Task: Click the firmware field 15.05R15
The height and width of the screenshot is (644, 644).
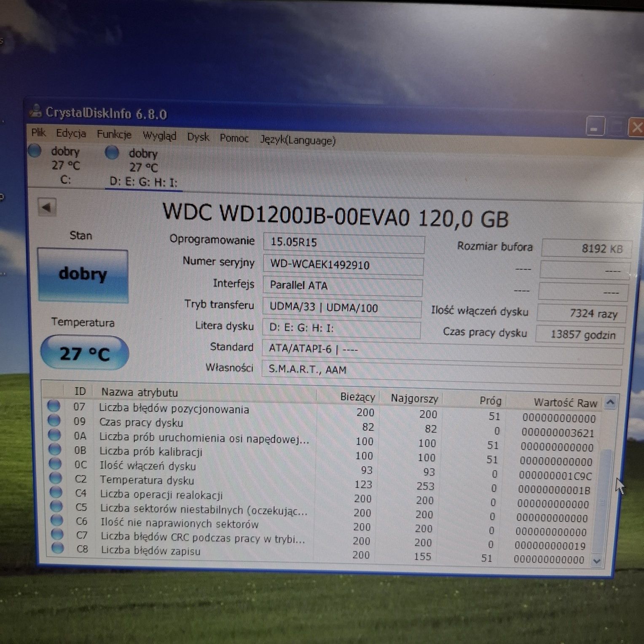Action: click(343, 243)
